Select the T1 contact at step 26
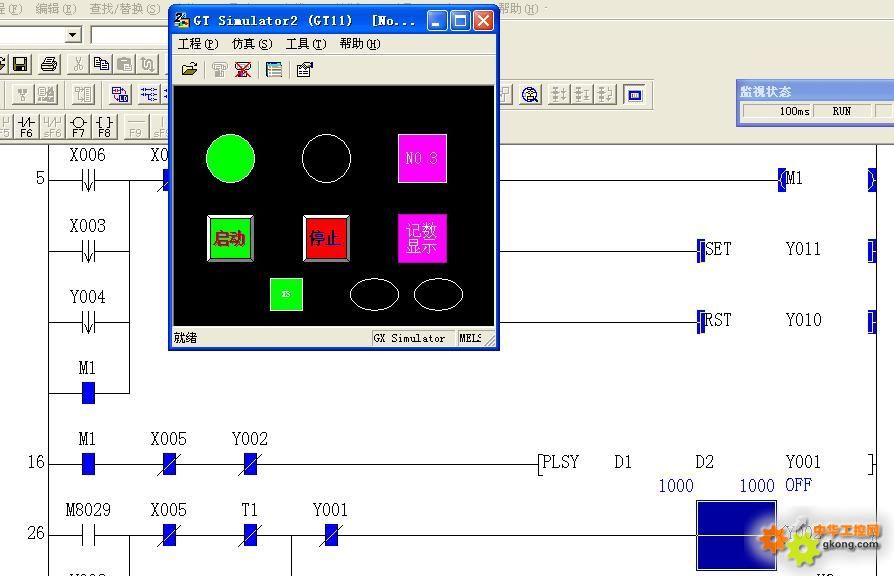Image resolution: width=894 pixels, height=576 pixels. [x=250, y=535]
